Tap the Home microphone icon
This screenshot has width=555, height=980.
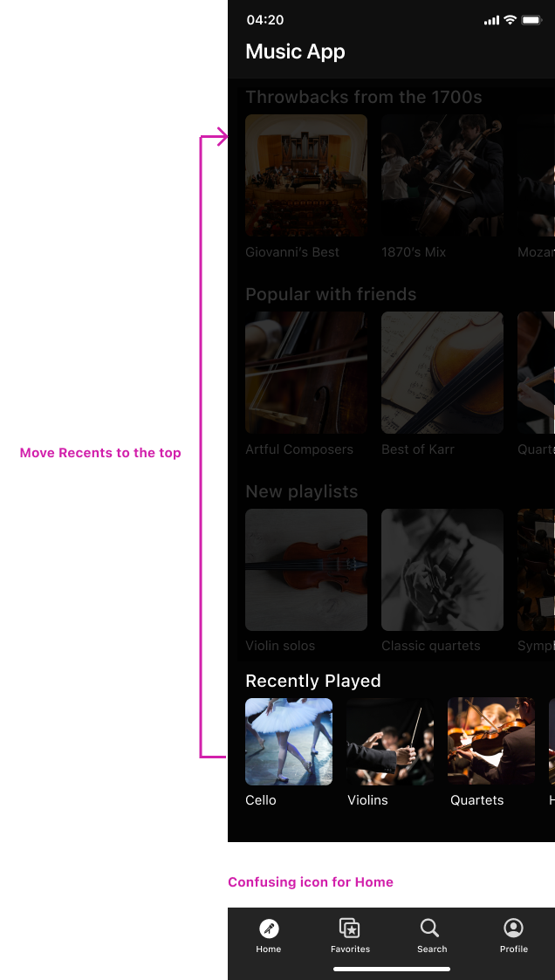click(x=270, y=929)
